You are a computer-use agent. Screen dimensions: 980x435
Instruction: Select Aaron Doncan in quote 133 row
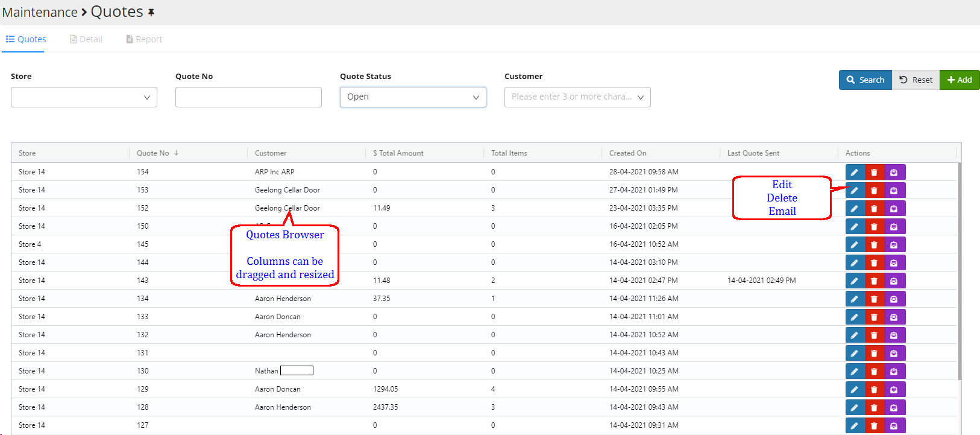click(278, 317)
